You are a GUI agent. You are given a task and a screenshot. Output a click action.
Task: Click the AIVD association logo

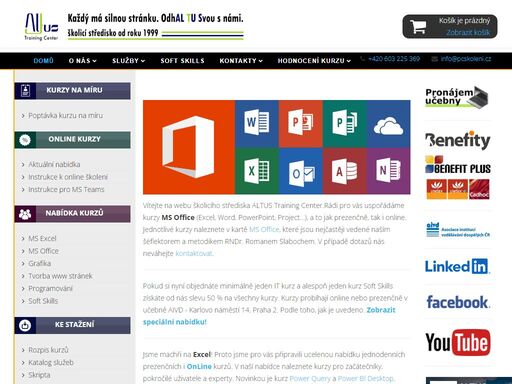tap(458, 230)
